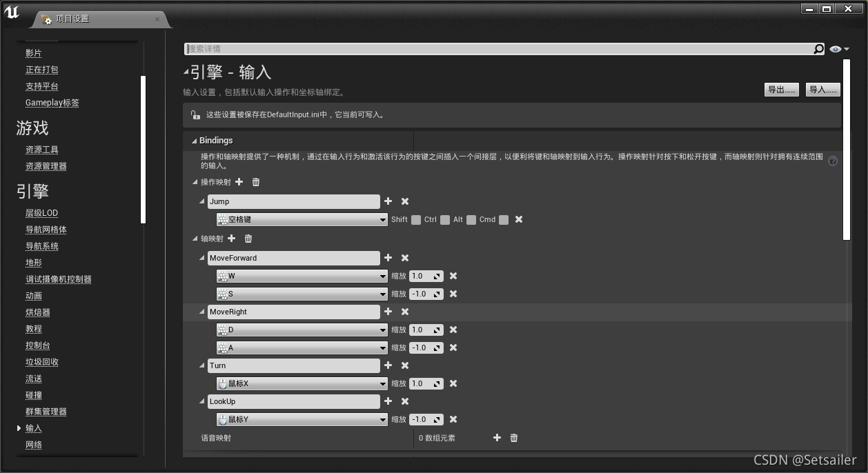Open the 鼠标Y key dropdown
Image resolution: width=868 pixels, height=473 pixels.
click(x=302, y=419)
